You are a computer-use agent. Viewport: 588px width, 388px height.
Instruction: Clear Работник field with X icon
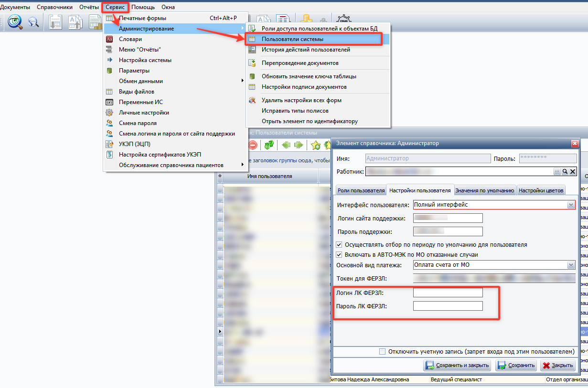(x=572, y=171)
